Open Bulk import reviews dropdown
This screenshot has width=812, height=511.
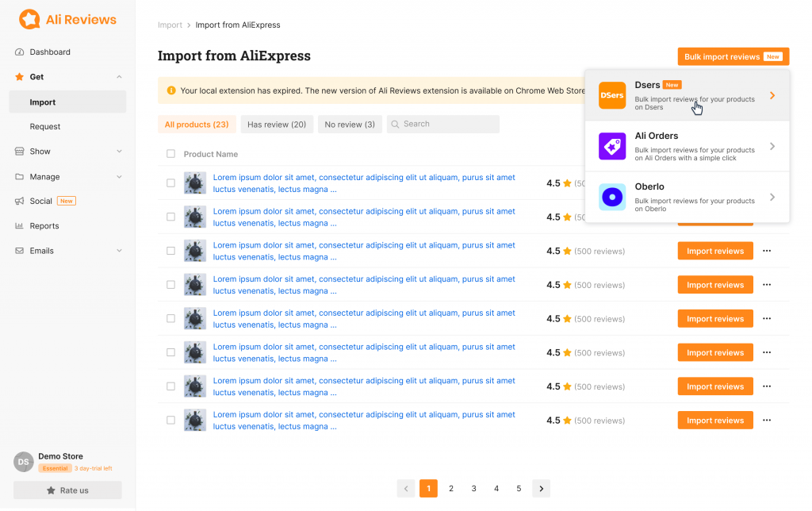tap(733, 56)
